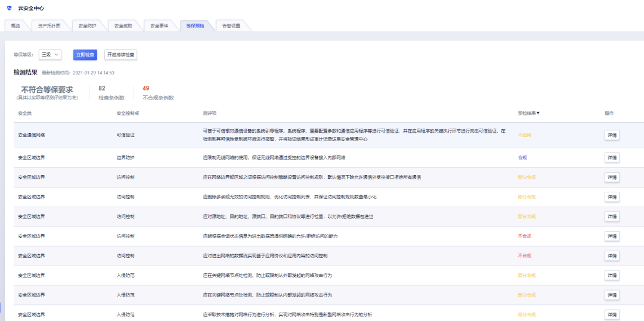Click the 安全控制点 column header
Image resolution: width=644 pixels, height=321 pixels.
[128, 113]
